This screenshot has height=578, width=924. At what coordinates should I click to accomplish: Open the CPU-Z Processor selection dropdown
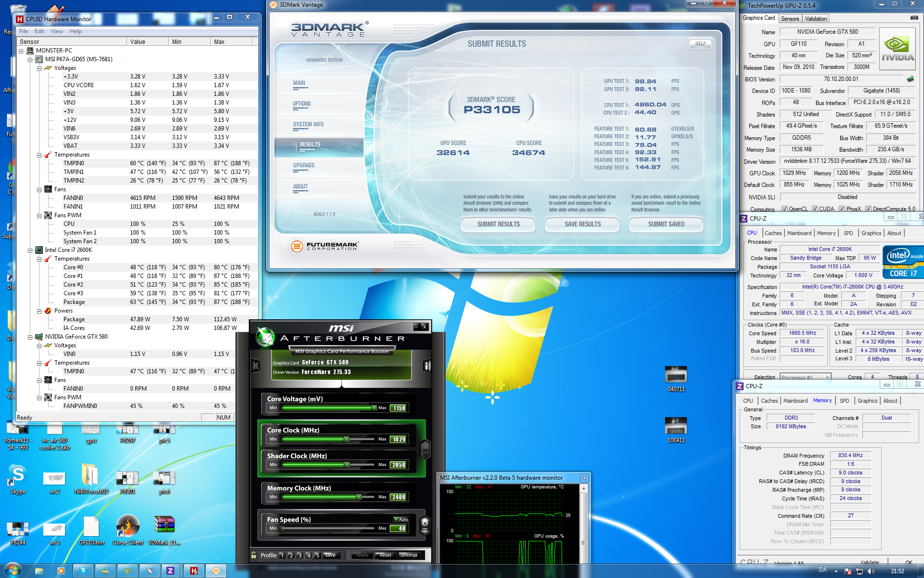click(806, 377)
